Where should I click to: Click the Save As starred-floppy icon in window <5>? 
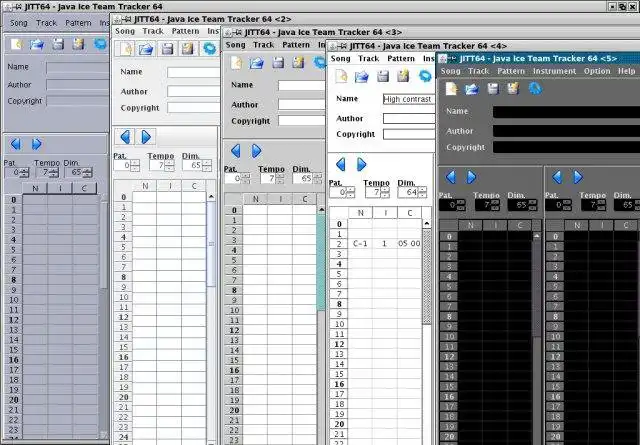click(x=513, y=88)
